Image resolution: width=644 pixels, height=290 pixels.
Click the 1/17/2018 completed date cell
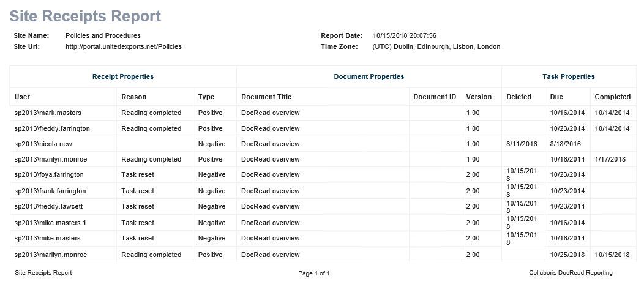610,159
